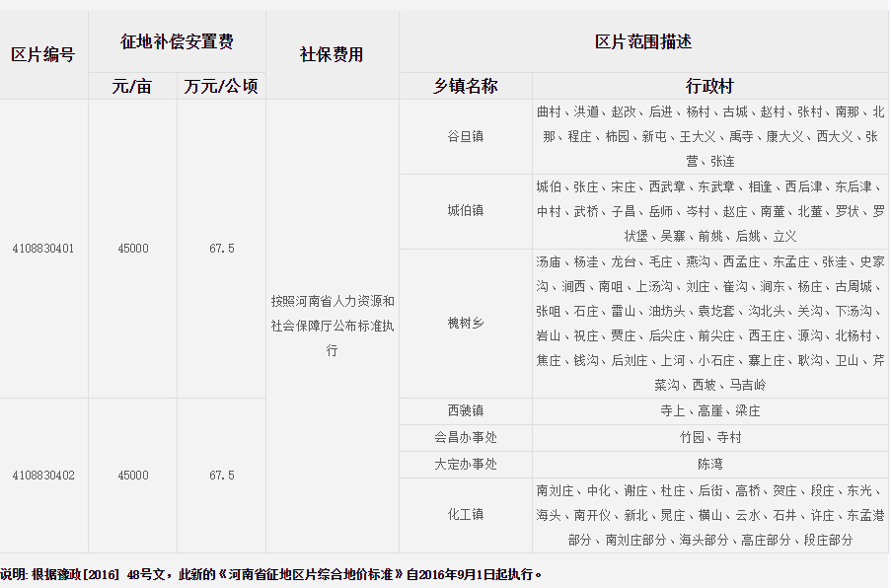
Task: Click the 说明 note about 豫政[2016]48号文
Action: pos(271,574)
